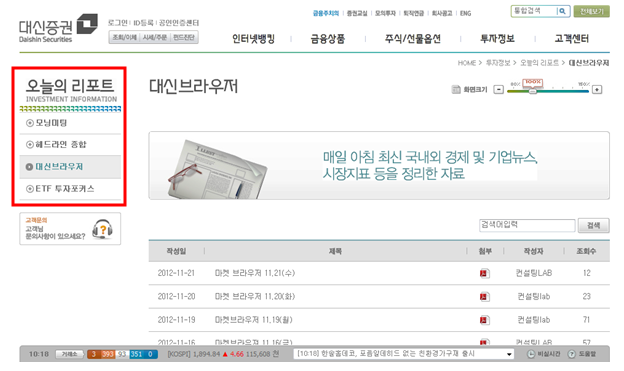This screenshot has height=371, width=624.
Task: Click the screen-size slider handle at 100%
Action: tap(532, 91)
